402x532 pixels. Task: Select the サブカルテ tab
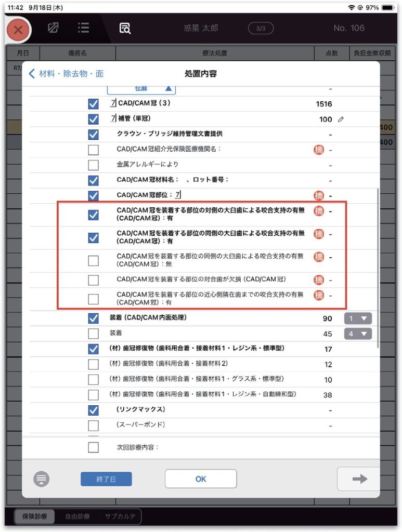point(120,516)
